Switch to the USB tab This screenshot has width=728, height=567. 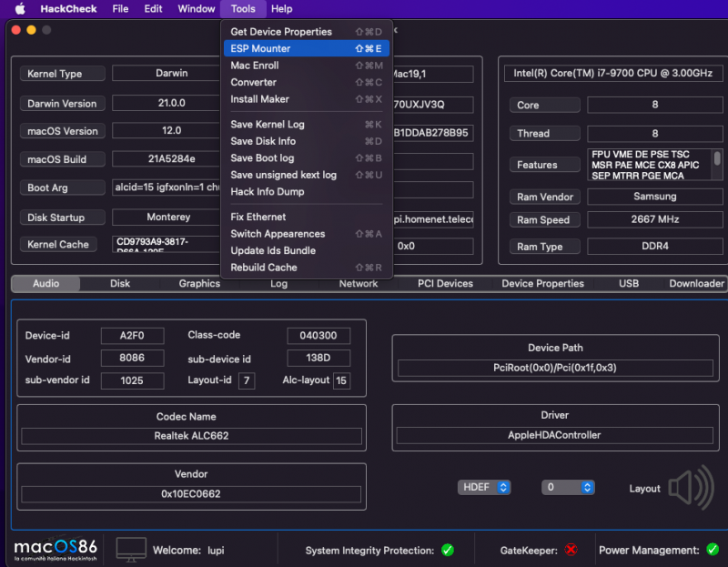pyautogui.click(x=629, y=283)
